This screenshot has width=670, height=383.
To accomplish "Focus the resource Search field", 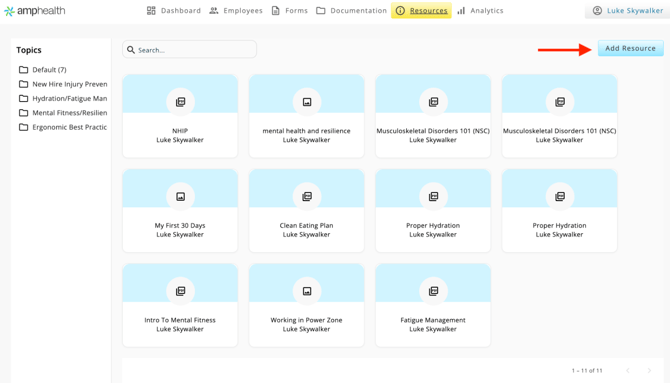I will coord(189,50).
